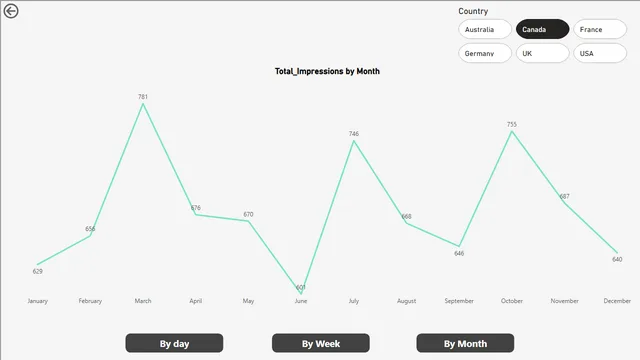
Task: Click the November axis label
Action: pyautogui.click(x=564, y=301)
